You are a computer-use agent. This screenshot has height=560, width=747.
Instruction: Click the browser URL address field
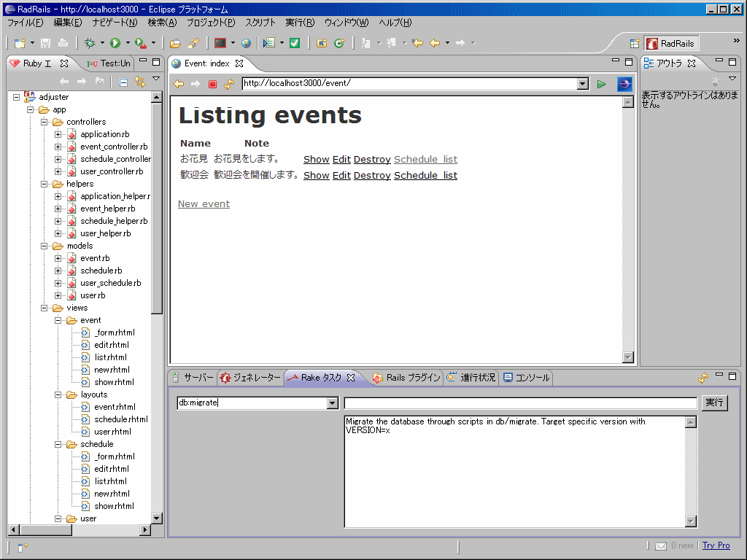pyautogui.click(x=410, y=84)
